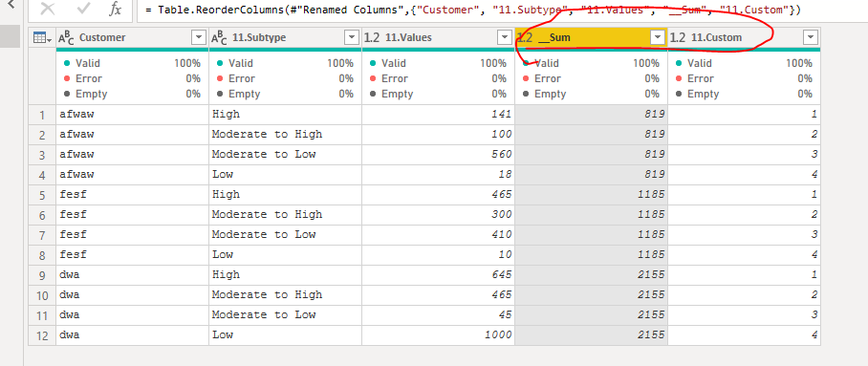Click the 1.2 type icon of __Sum column
Screen dimensions: 868x366
[525, 37]
